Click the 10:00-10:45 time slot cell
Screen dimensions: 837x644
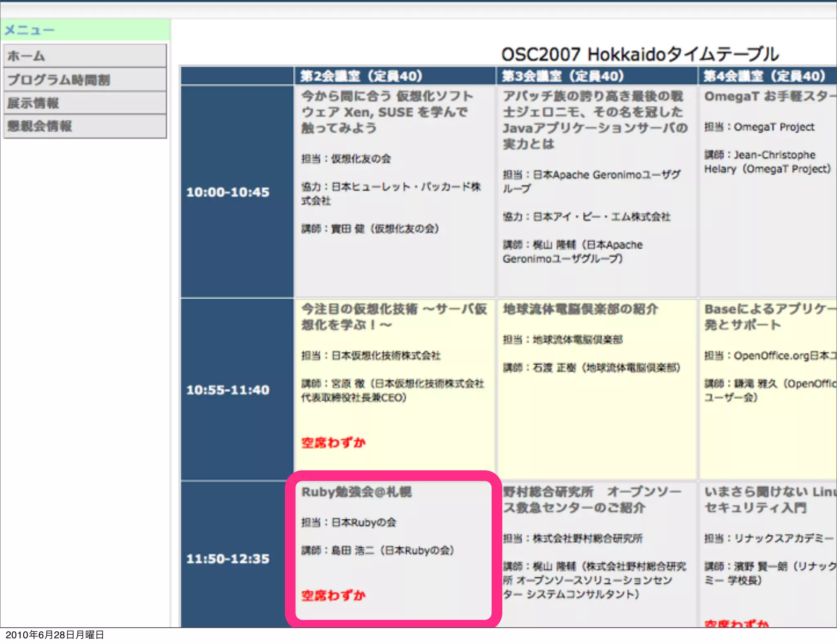[x=228, y=192]
